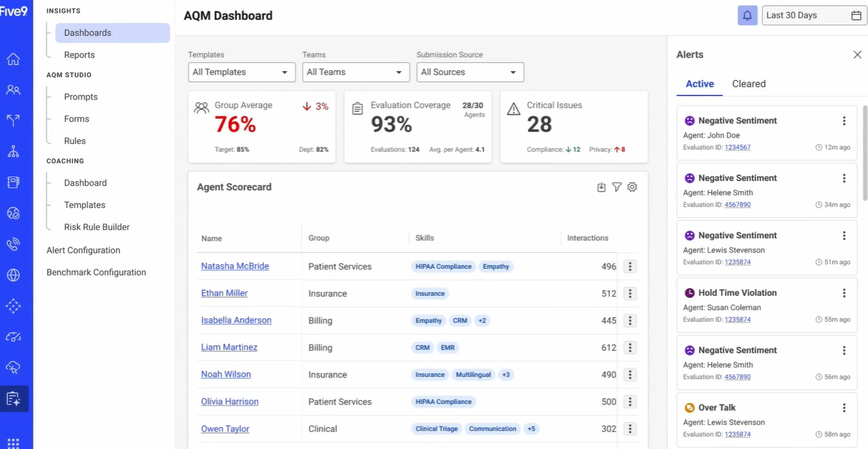Switch to the Cleared alerts tab
Image resolution: width=868 pixels, height=449 pixels.
(x=749, y=84)
